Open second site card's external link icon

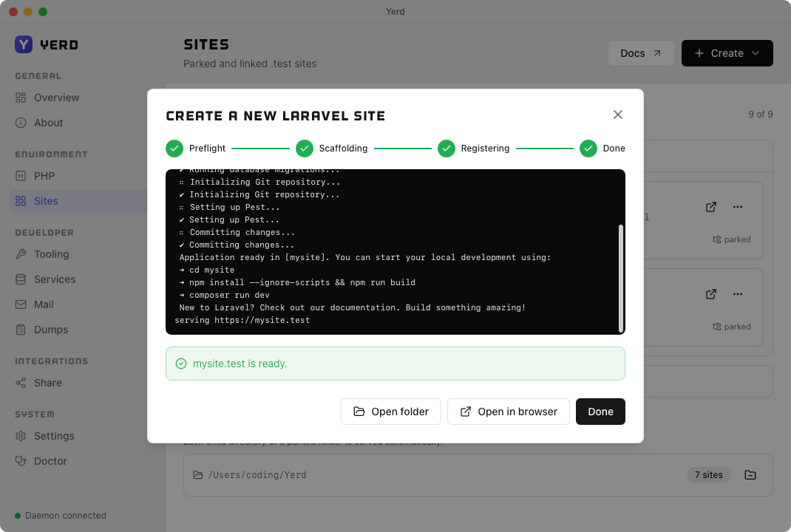point(710,294)
